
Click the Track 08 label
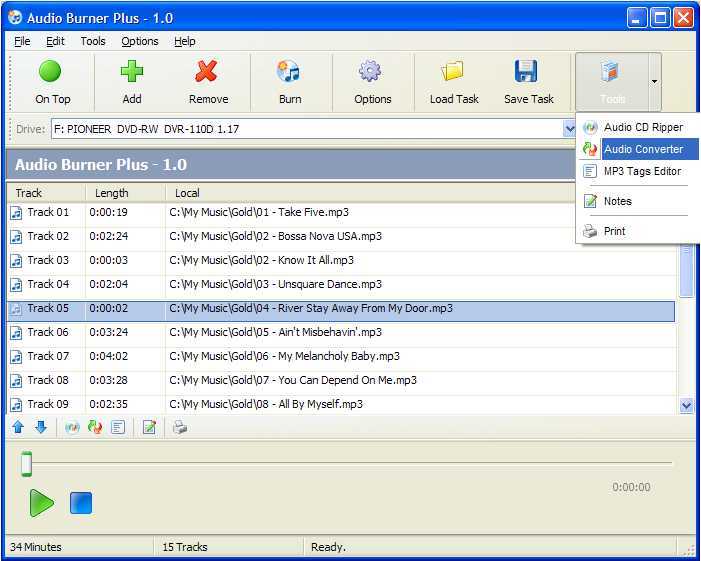pos(48,380)
